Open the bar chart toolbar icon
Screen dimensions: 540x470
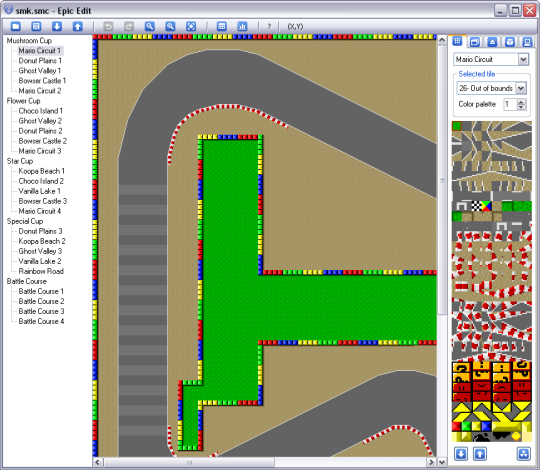pyautogui.click(x=242, y=26)
